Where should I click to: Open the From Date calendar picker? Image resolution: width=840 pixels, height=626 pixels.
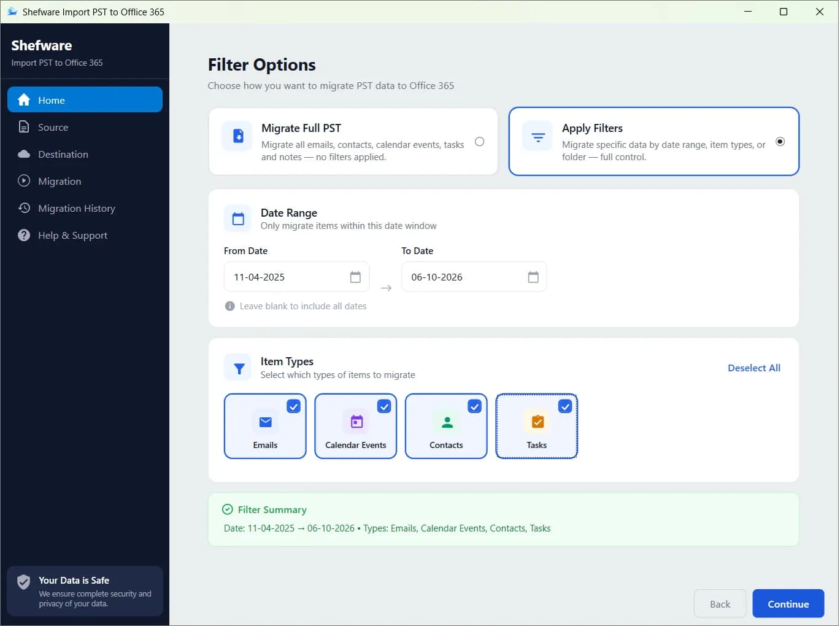pyautogui.click(x=355, y=277)
